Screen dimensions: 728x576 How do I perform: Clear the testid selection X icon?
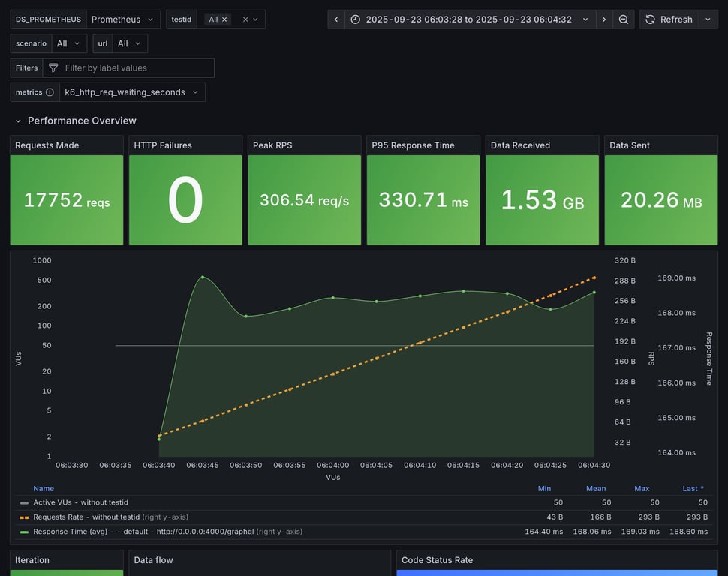[x=245, y=19]
